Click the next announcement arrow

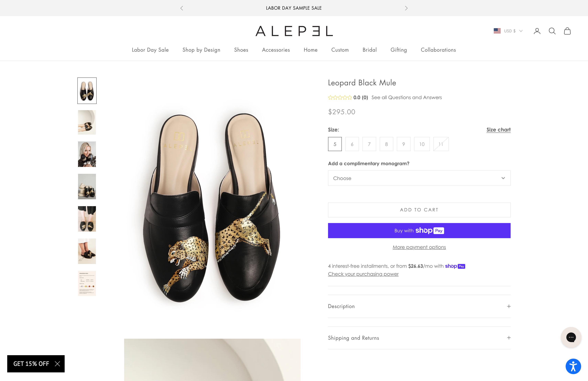click(406, 8)
